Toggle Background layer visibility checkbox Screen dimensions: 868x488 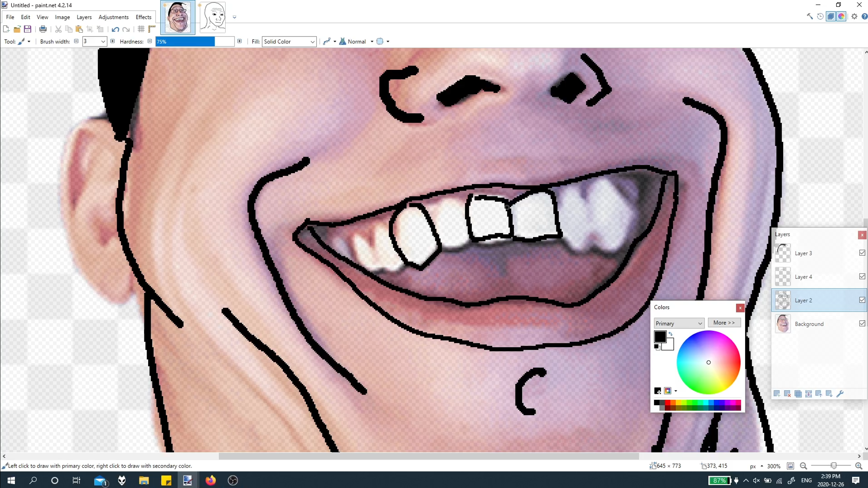coord(862,324)
